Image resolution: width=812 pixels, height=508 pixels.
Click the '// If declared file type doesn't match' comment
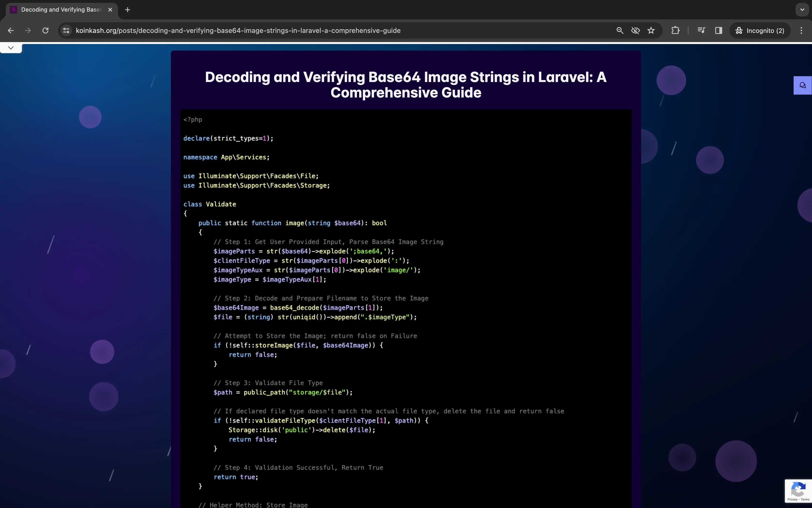tap(389, 411)
